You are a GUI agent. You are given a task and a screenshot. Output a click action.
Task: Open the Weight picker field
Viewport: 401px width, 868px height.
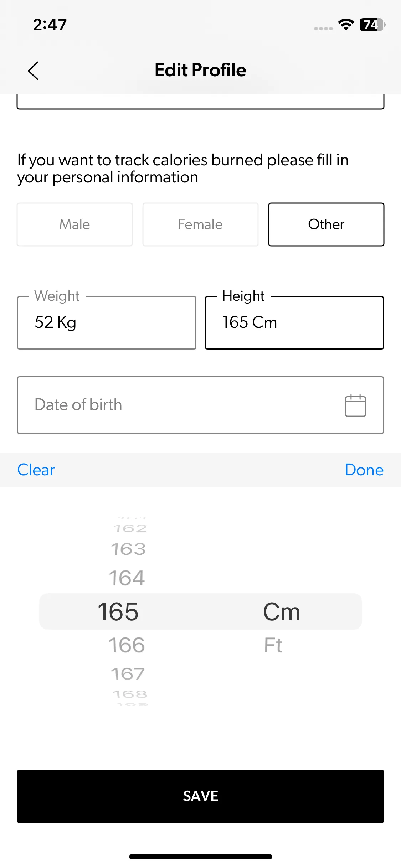107,323
